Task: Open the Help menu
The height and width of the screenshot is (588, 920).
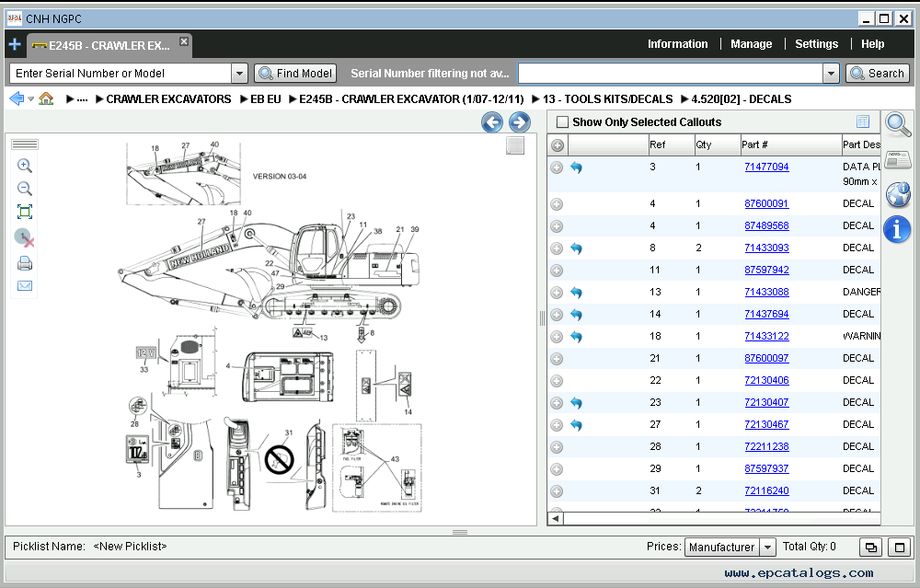Action: click(872, 44)
